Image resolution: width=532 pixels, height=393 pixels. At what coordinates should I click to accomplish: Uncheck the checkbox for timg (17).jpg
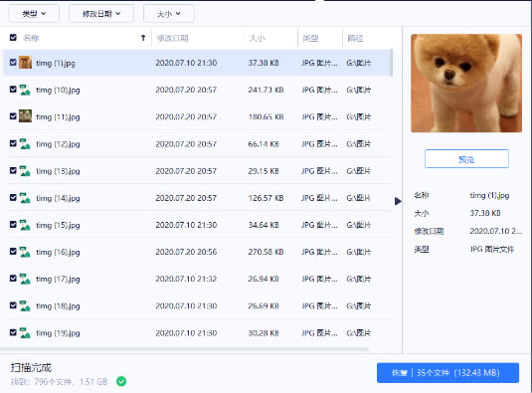pyautogui.click(x=13, y=279)
